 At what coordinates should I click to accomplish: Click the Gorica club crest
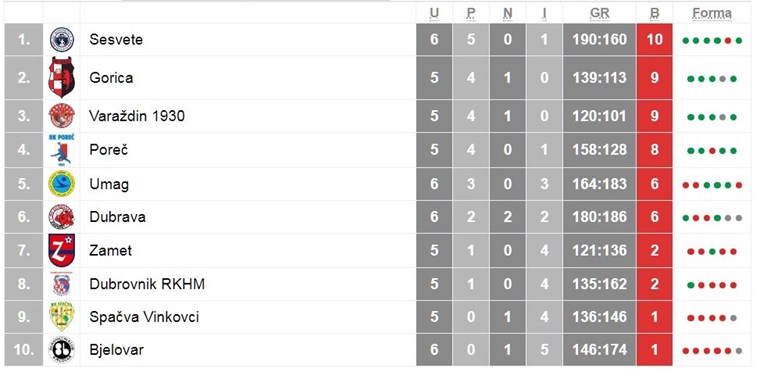coord(62,78)
